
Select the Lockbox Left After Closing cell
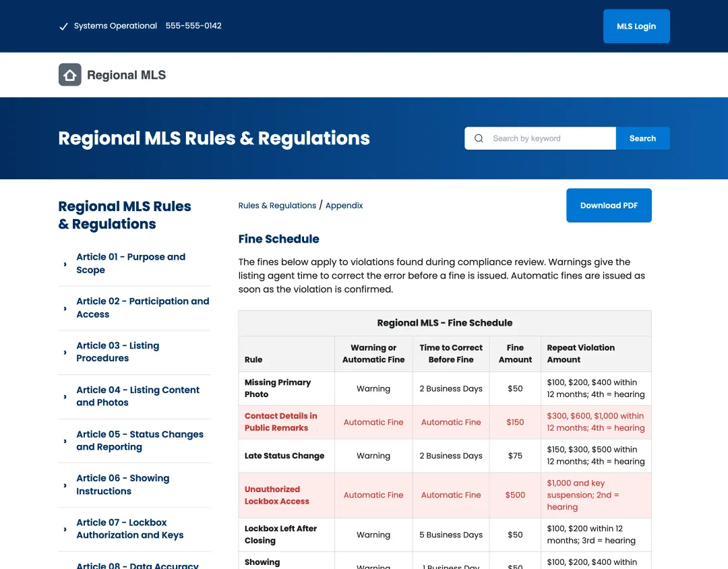pyautogui.click(x=286, y=535)
